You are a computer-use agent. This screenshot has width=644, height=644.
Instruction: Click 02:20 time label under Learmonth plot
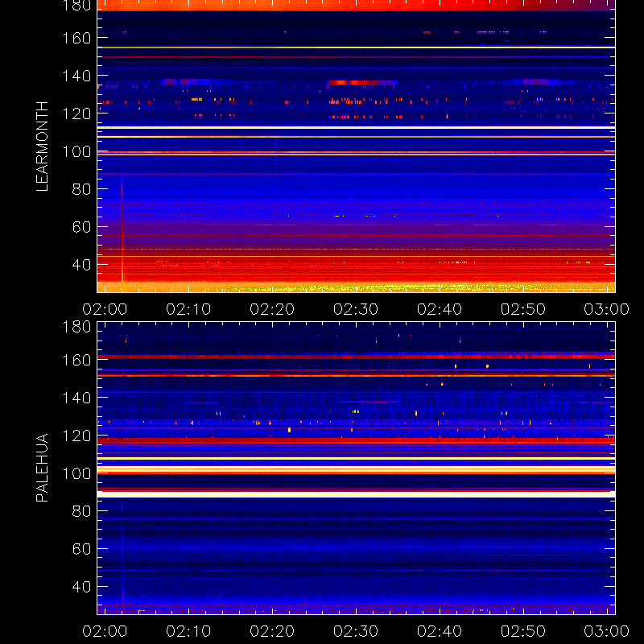click(x=272, y=309)
